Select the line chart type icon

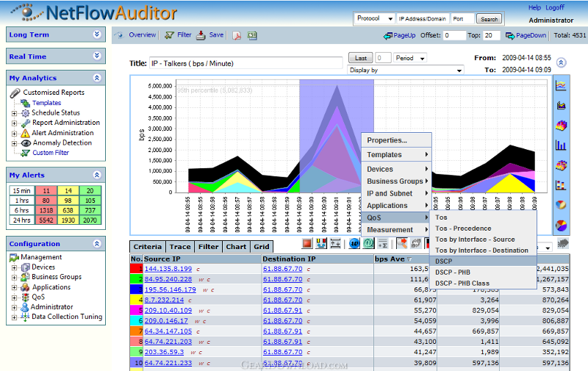[x=561, y=86]
